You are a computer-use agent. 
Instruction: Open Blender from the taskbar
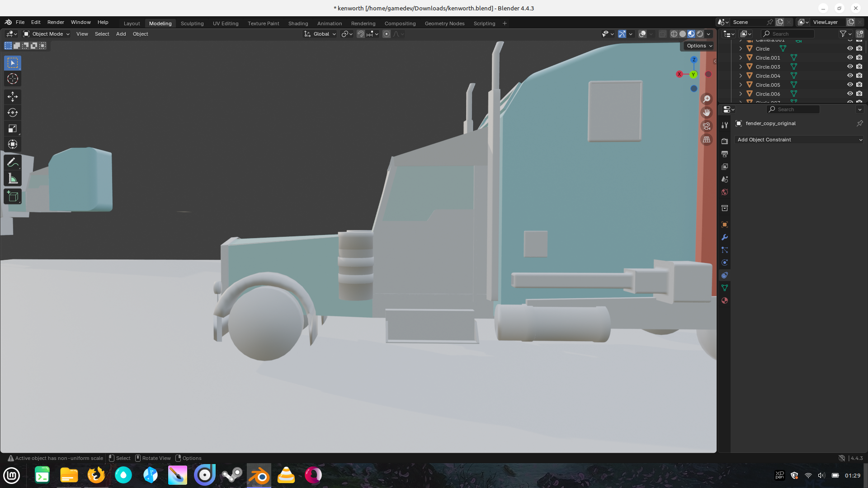259,475
